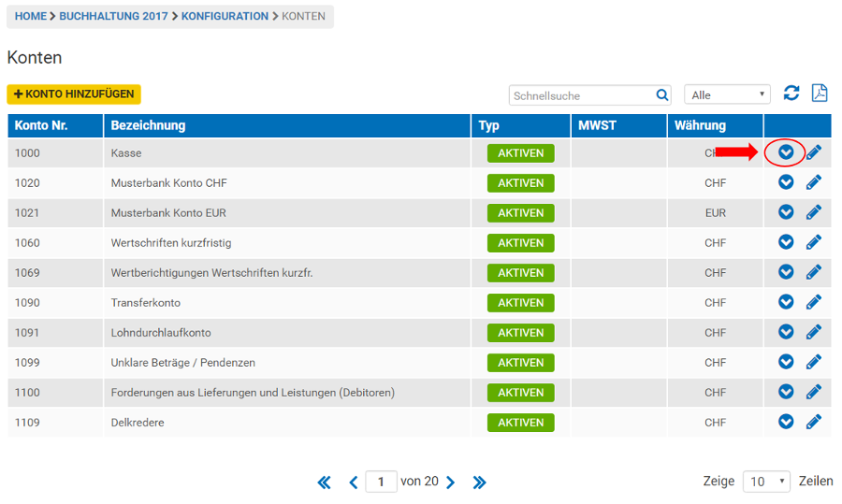Expand details for Lohndurchlaufkonto row
Screen dimensions: 842x504
pos(786,332)
